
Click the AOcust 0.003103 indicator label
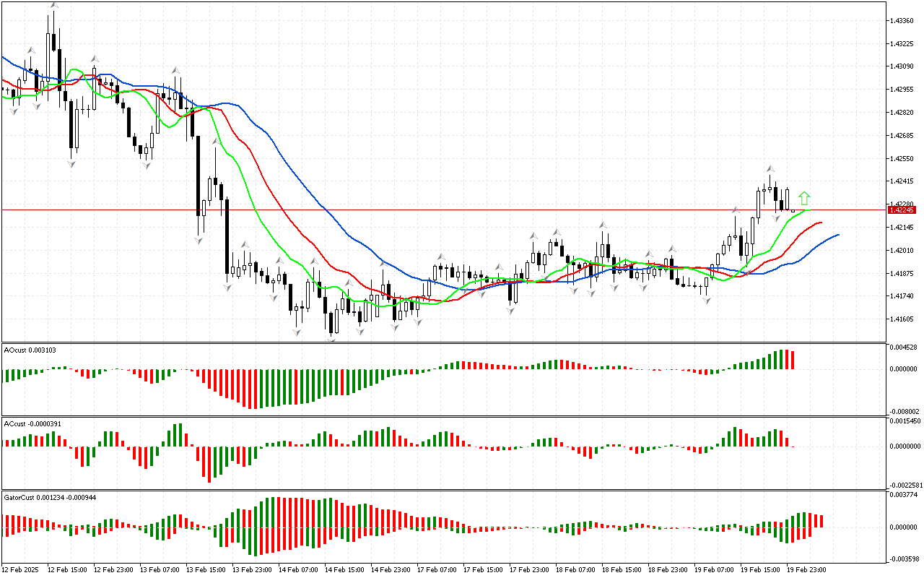tap(30, 350)
